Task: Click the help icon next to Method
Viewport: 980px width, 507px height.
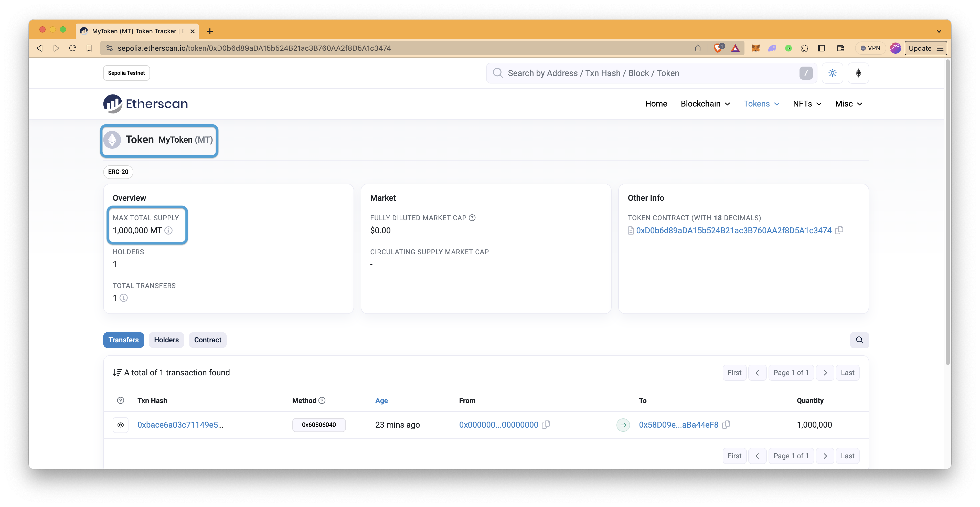Action: (322, 400)
